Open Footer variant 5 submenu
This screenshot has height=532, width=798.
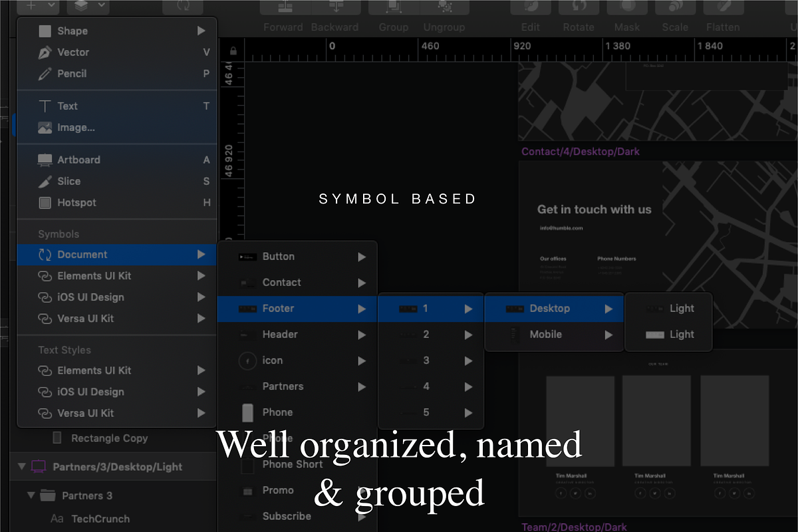(x=431, y=412)
